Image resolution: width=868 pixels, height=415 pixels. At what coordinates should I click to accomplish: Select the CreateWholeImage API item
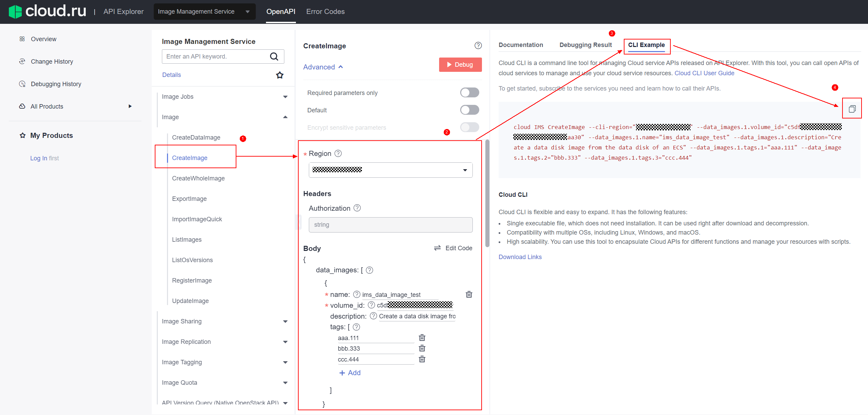[198, 178]
